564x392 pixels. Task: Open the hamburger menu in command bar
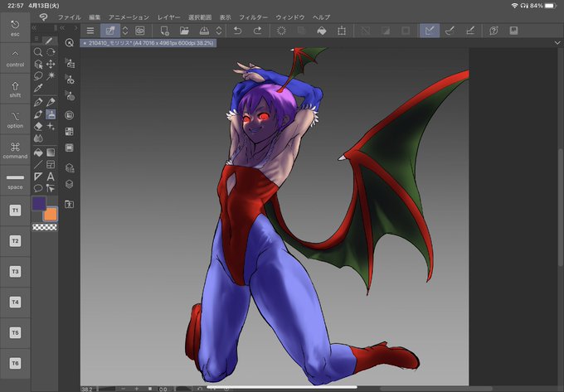[x=90, y=31]
